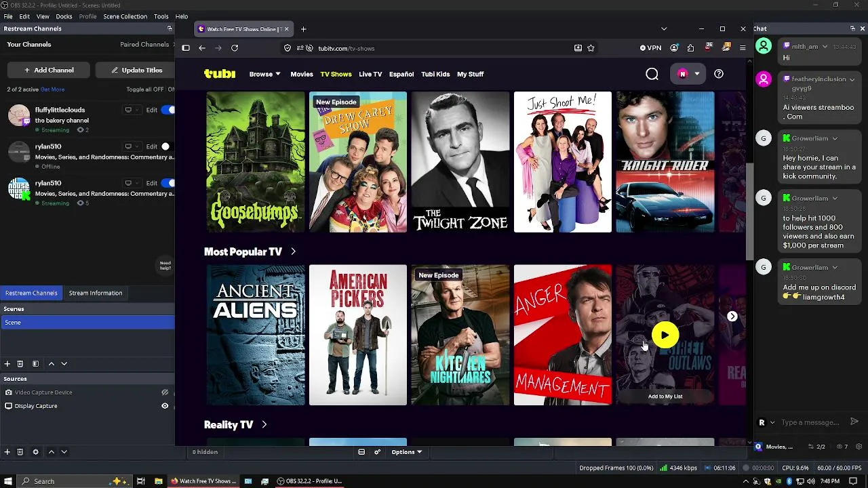Open File Explorer from the taskbar
Image resolution: width=868 pixels, height=488 pixels.
(x=159, y=481)
